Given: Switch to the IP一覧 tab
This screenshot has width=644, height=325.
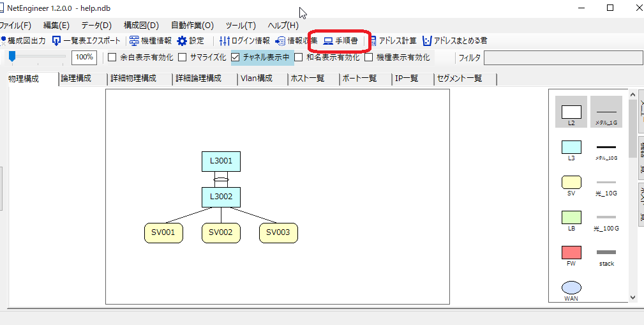Looking at the screenshot, I should tap(407, 79).
